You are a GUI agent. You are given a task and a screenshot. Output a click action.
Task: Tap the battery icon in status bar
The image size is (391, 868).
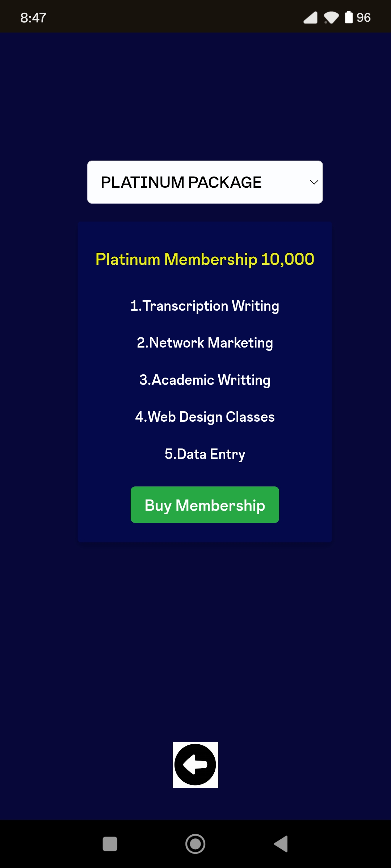(349, 17)
